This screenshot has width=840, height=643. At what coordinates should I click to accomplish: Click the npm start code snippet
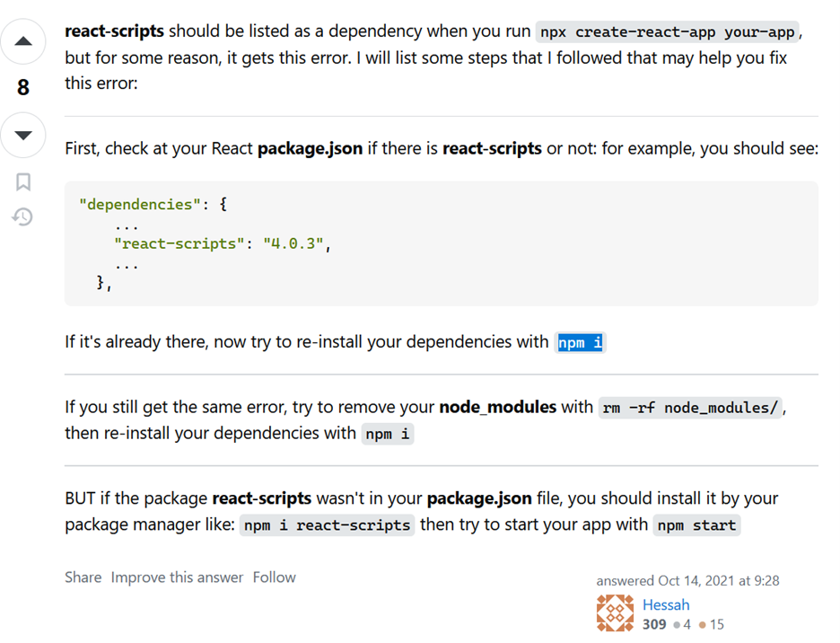[x=696, y=525]
